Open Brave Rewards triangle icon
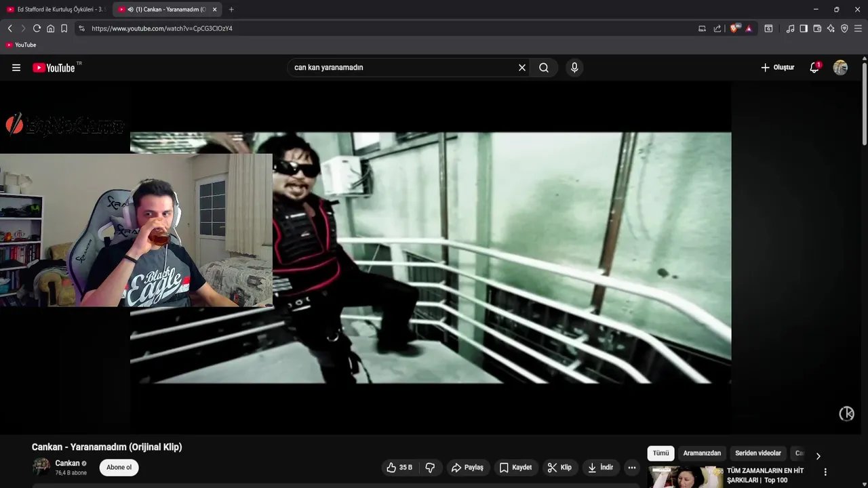 (x=749, y=28)
